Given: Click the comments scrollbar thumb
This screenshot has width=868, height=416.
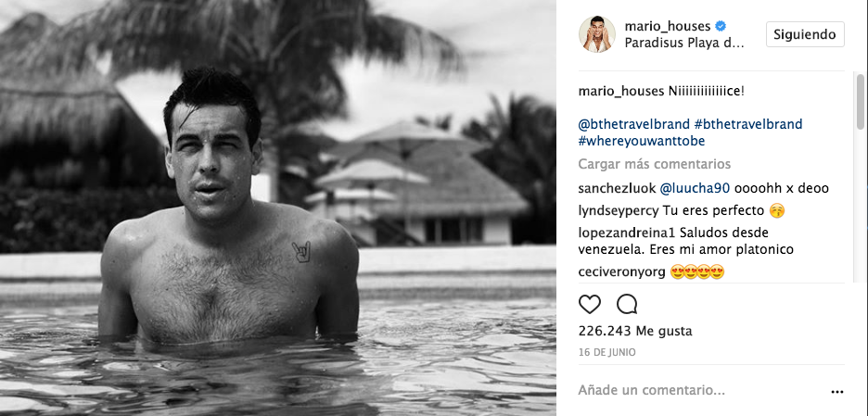Looking at the screenshot, I should click(x=861, y=101).
